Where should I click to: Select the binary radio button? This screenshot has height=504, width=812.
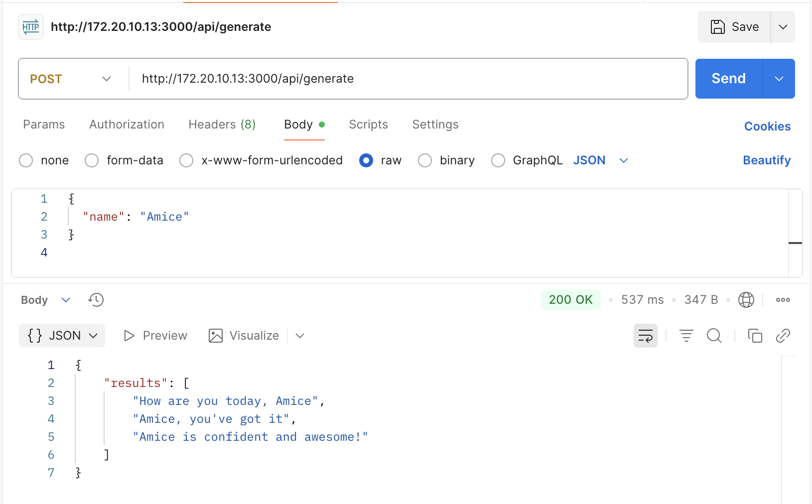coord(425,160)
